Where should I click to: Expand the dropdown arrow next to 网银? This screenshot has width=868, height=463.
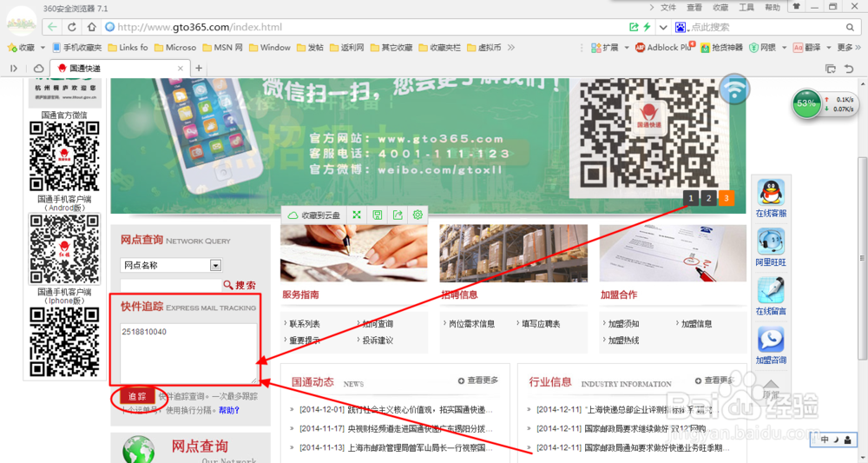[784, 48]
